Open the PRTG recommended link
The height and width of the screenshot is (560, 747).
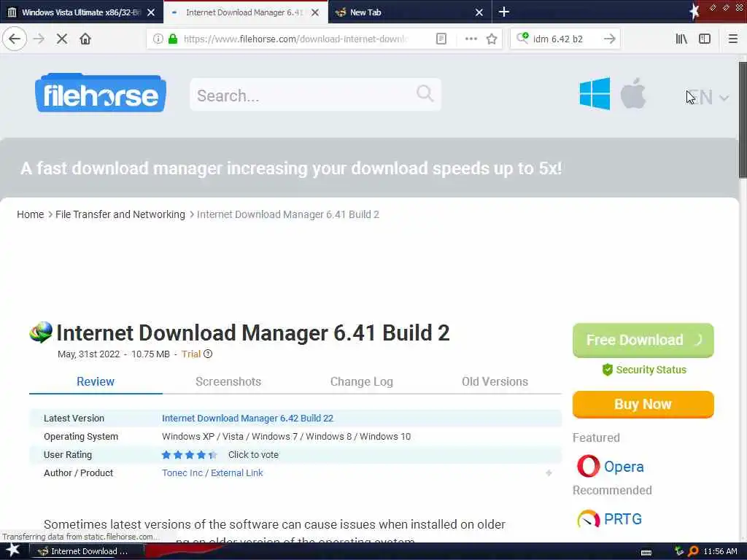click(x=623, y=518)
